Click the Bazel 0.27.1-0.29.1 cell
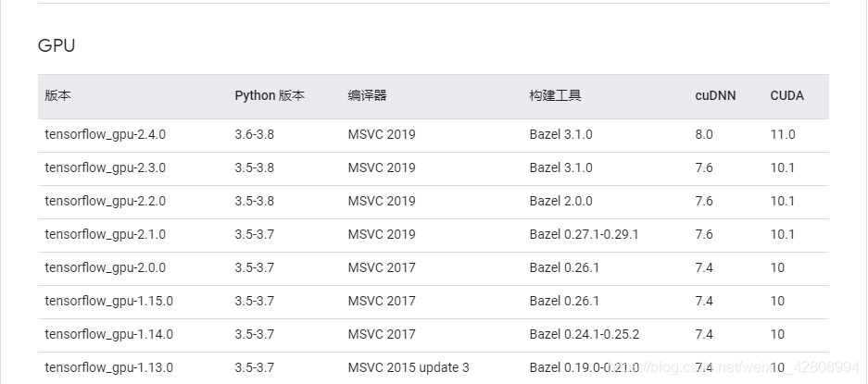The height and width of the screenshot is (384, 868). pos(584,234)
